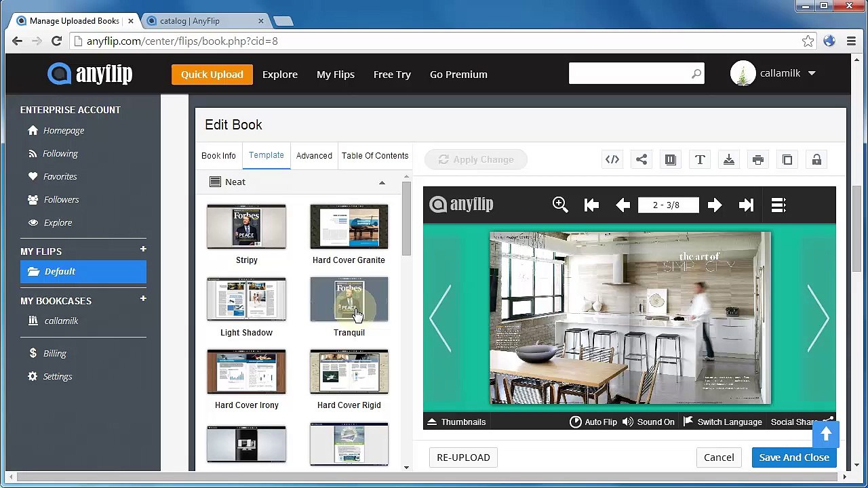Click the disabled Apply Change button
The image size is (868, 488).
[x=476, y=159]
